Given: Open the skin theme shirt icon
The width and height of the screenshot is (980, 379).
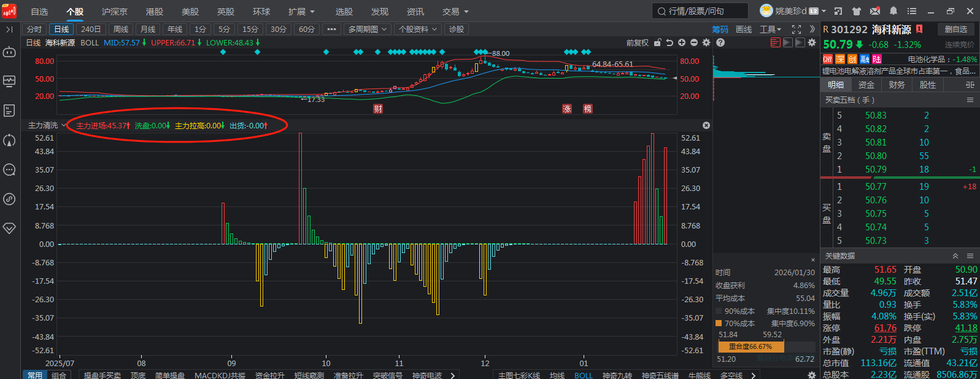Looking at the screenshot, I should tap(857, 11).
